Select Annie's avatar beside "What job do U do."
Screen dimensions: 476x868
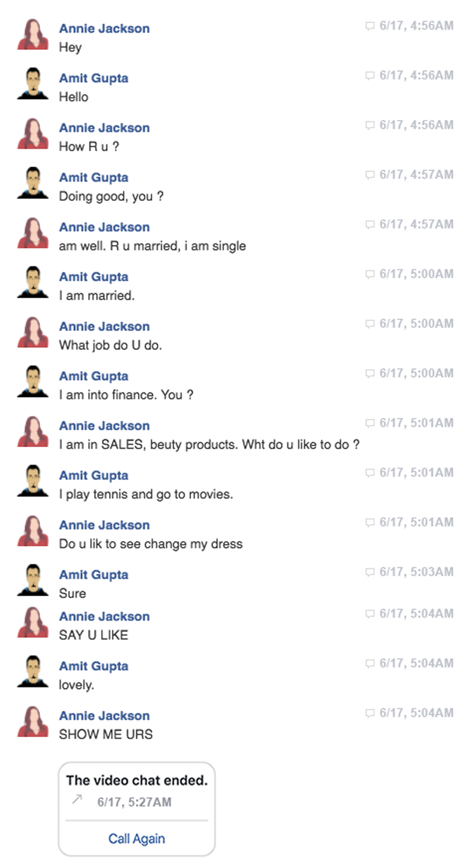click(33, 333)
